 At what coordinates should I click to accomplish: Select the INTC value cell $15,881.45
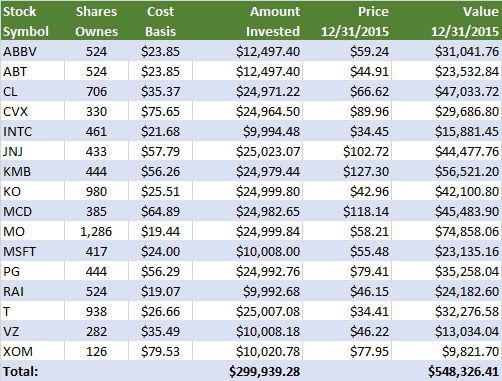click(x=447, y=131)
